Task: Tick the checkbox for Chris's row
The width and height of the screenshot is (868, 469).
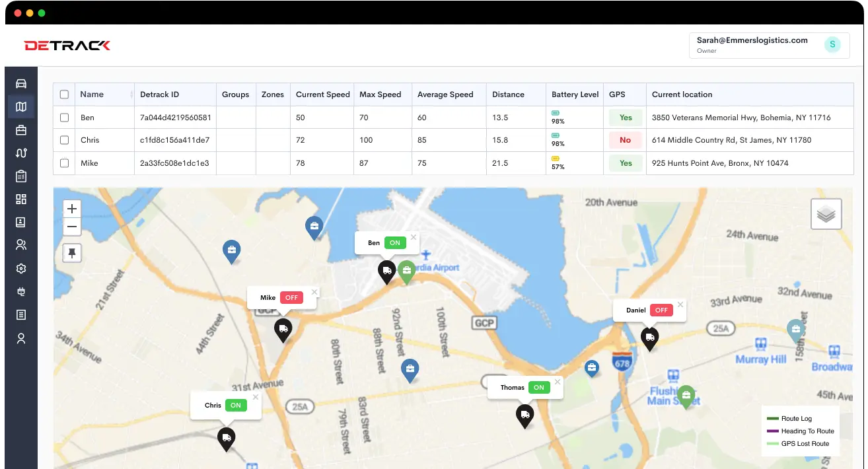Action: click(x=64, y=140)
